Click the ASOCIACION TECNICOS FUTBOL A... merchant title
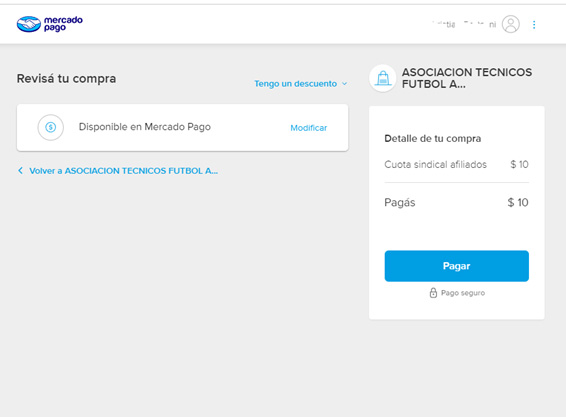Viewport: 566px width, 417px height. point(467,78)
